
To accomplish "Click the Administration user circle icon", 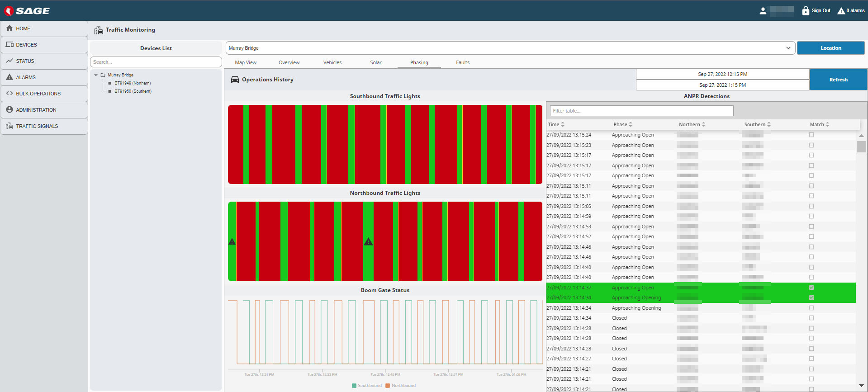I will pyautogui.click(x=9, y=109).
